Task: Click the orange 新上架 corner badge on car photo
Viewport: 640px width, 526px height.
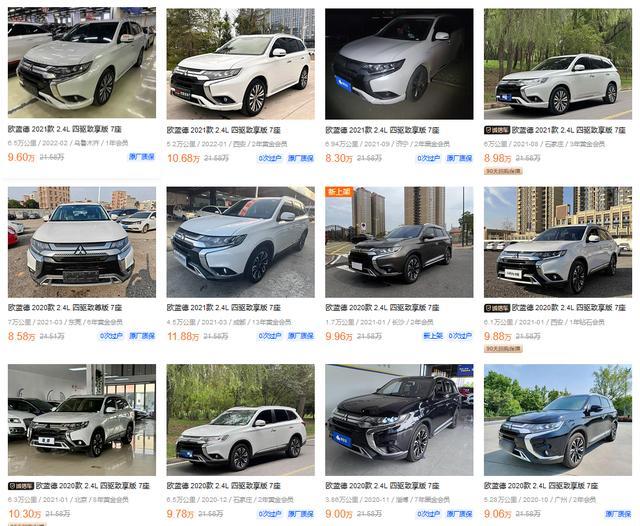Action: click(x=338, y=191)
